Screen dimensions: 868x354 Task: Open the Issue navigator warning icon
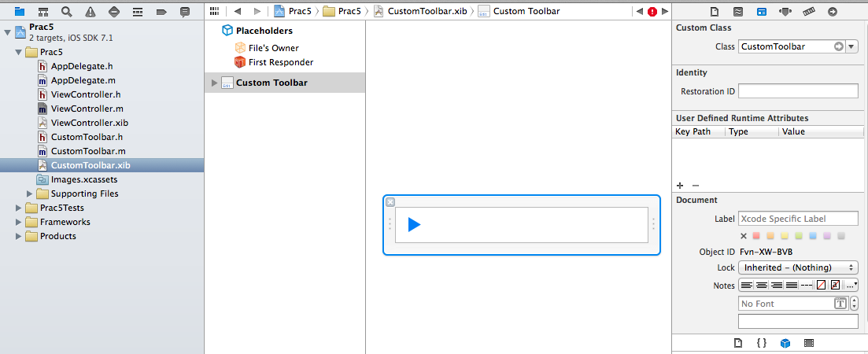click(x=90, y=11)
